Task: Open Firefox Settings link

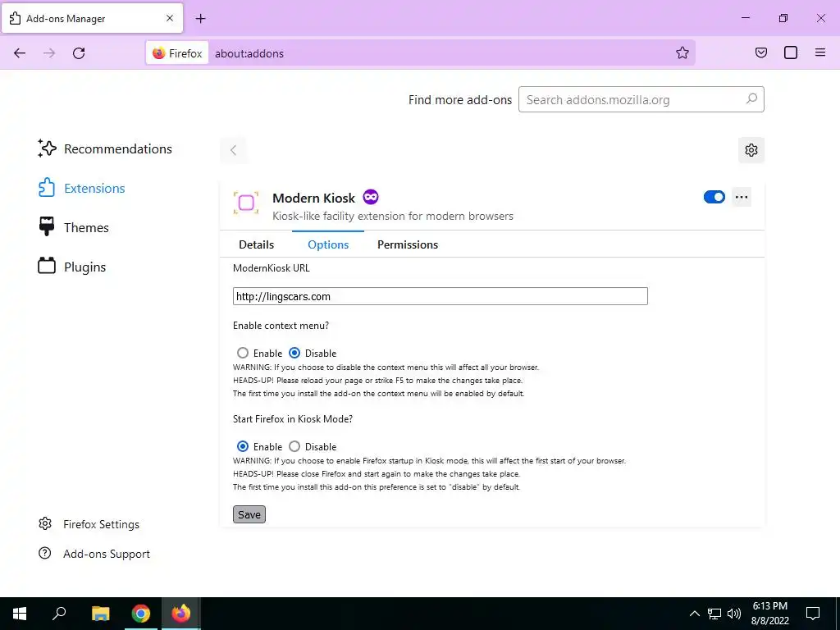Action: tap(89, 524)
